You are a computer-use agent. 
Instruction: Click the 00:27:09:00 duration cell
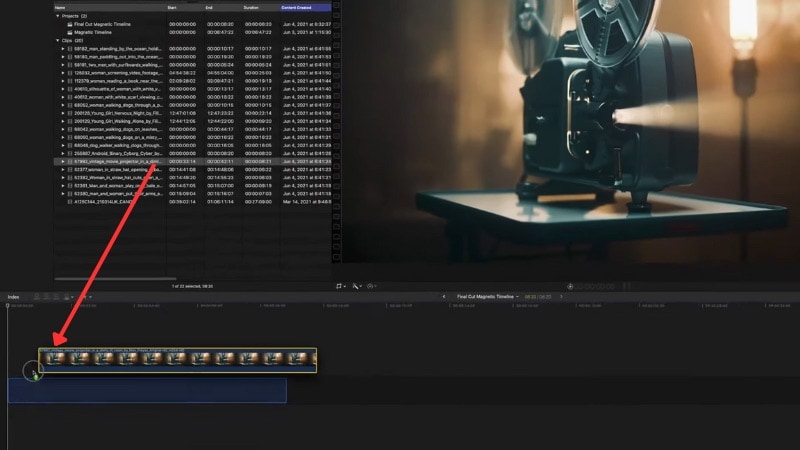click(258, 202)
